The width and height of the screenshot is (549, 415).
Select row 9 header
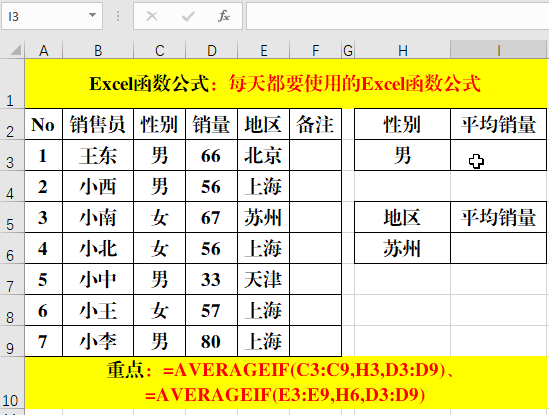pyautogui.click(x=12, y=341)
